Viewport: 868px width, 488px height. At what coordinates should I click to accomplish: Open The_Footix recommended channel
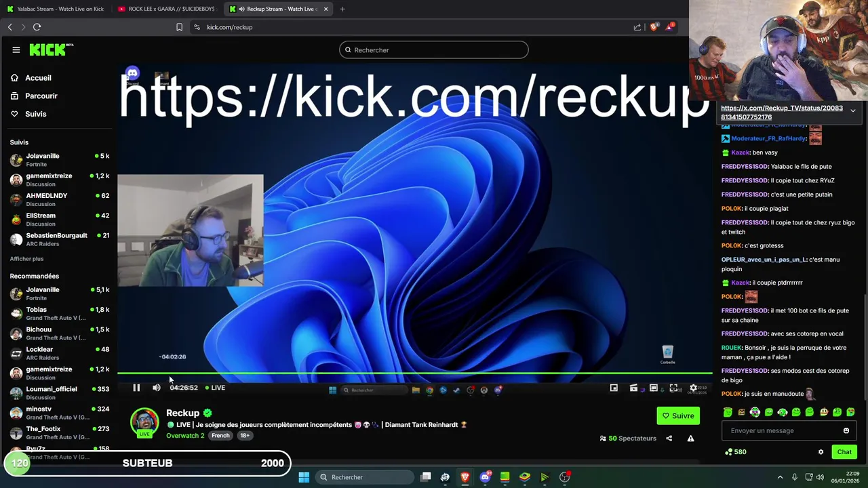[x=60, y=432]
